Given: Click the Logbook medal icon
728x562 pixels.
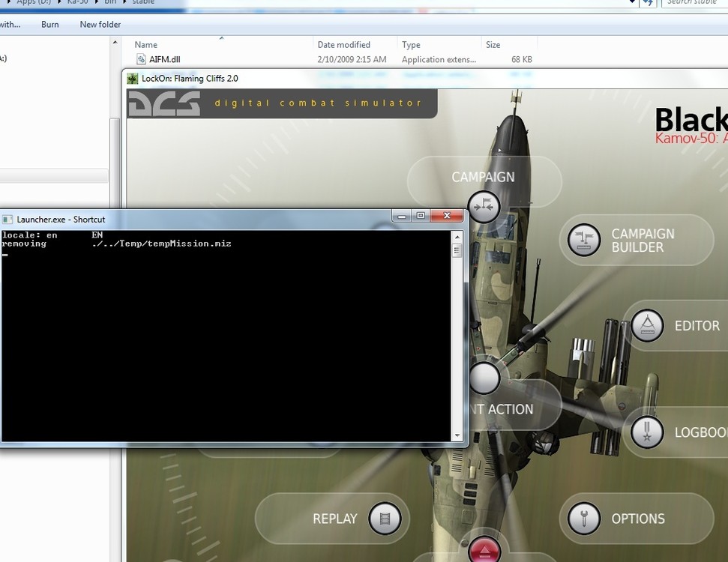Looking at the screenshot, I should coord(646,432).
